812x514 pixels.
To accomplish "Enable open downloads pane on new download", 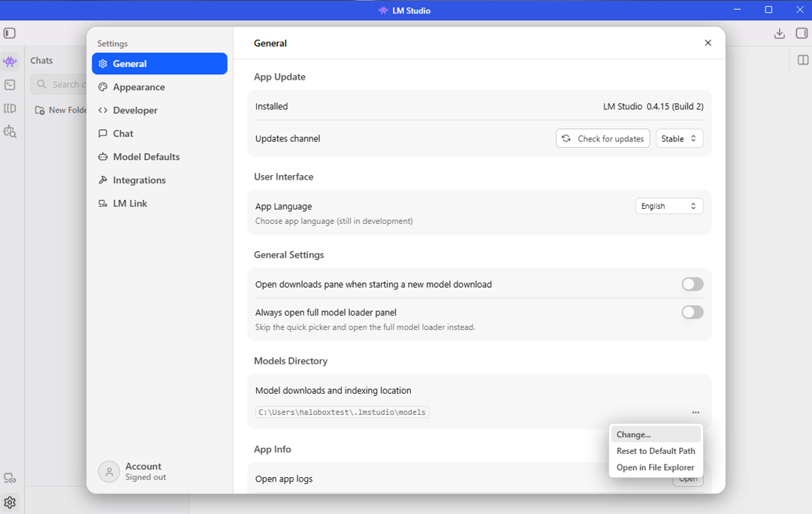I will (x=693, y=284).
